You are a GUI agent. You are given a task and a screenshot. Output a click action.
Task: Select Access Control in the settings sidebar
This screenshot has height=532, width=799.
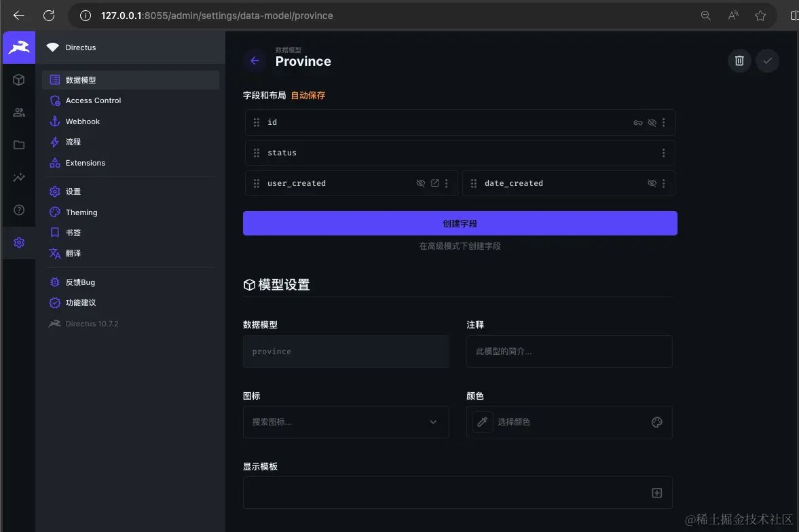coord(93,100)
